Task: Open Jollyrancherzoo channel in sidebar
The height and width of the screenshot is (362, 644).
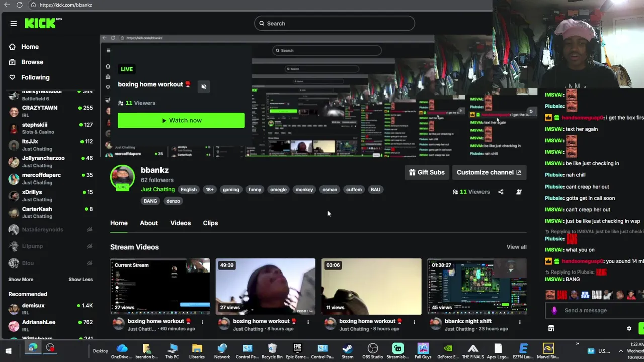Action: point(50,162)
